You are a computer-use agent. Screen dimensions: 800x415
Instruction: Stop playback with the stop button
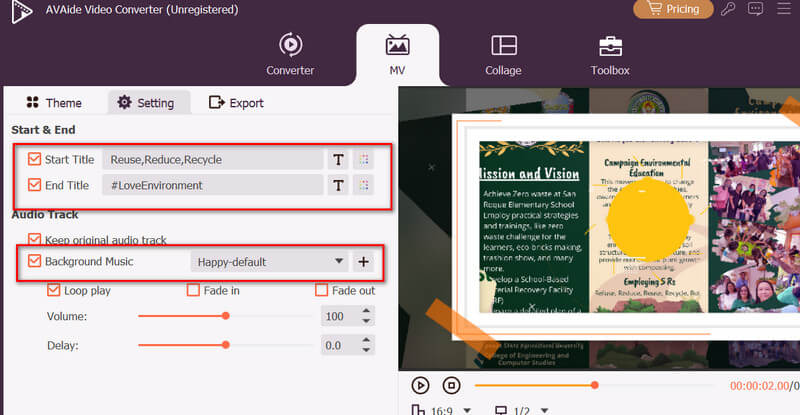tap(451, 385)
